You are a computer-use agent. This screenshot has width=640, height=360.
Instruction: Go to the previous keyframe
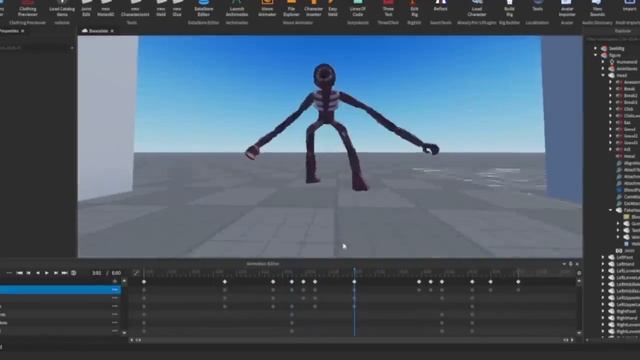[29, 273]
